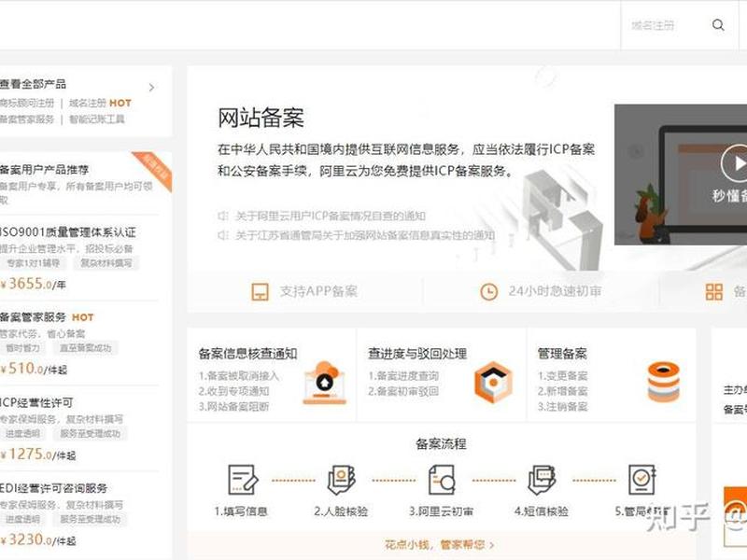Open EDI经营许可咨询服务 product
Viewport: 747px width, 560px height.
(53, 488)
